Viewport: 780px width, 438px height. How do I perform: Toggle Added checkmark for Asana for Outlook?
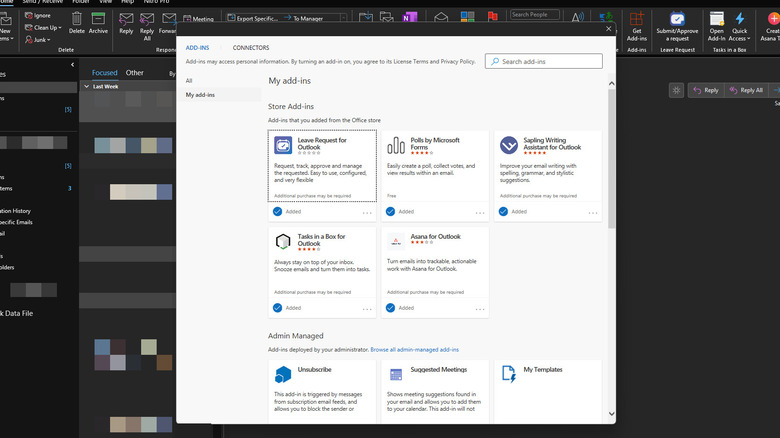tap(390, 308)
